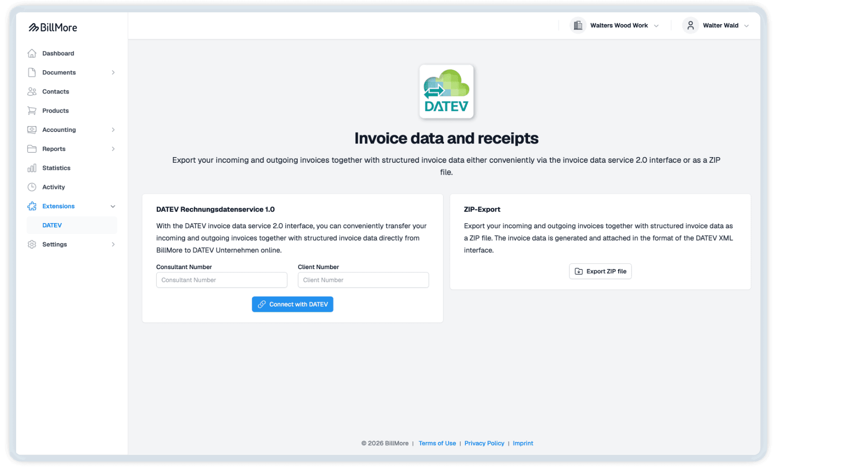Image resolution: width=868 pixels, height=467 pixels.
Task: Click the © 2026 BillMore footer text
Action: point(385,443)
